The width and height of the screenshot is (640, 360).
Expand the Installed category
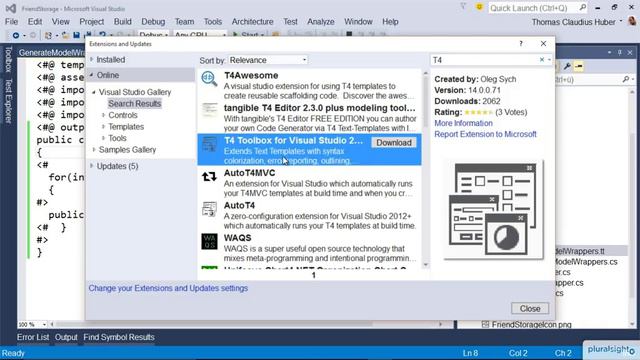92,60
